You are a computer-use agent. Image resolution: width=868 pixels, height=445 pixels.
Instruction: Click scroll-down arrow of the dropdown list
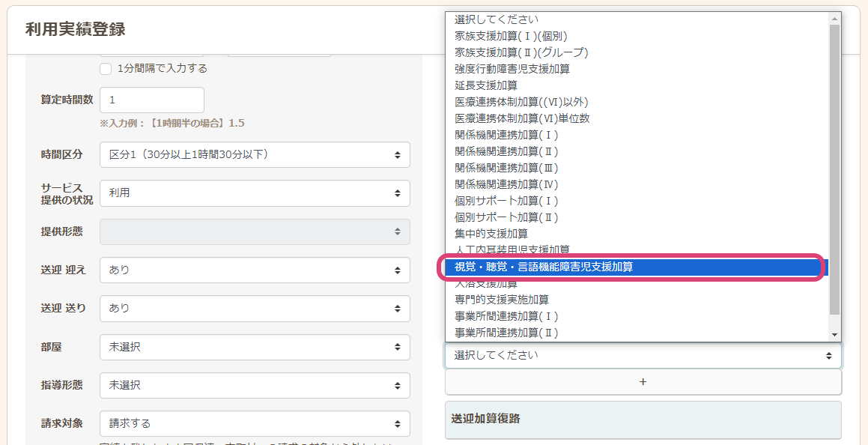834,335
